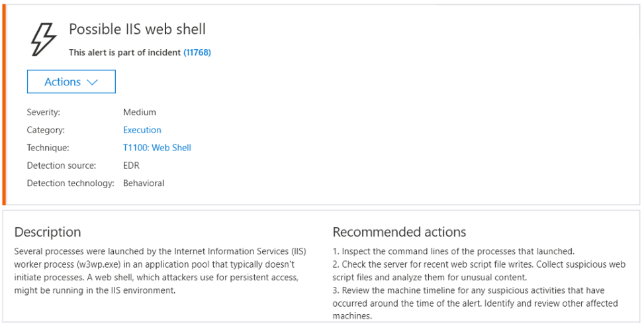Click the "Possible IIS web shell" alert title
This screenshot has width=644, height=326.
(137, 29)
